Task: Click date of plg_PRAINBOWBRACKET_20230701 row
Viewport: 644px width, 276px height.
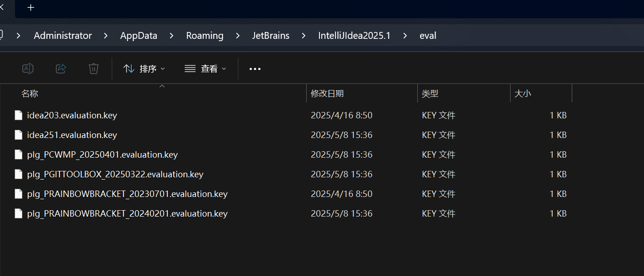Action: (x=341, y=194)
